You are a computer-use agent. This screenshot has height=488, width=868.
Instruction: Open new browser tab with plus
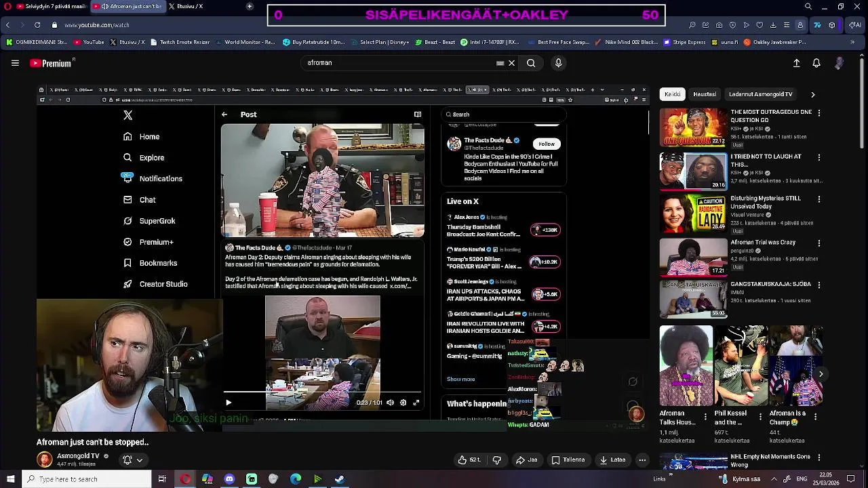pos(250,6)
